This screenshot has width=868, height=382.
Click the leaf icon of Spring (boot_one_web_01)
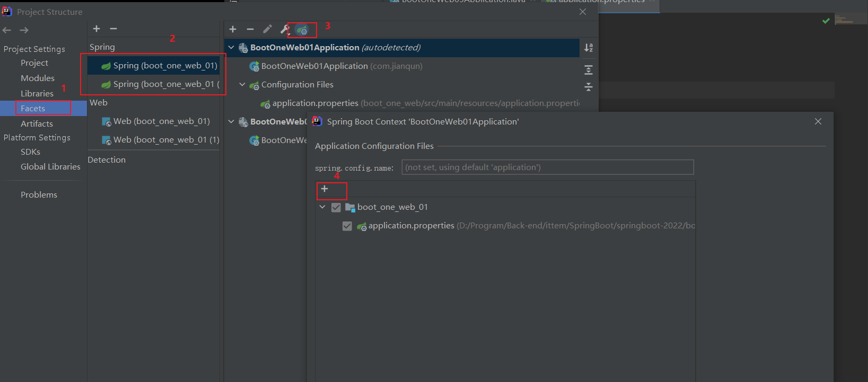coord(106,66)
